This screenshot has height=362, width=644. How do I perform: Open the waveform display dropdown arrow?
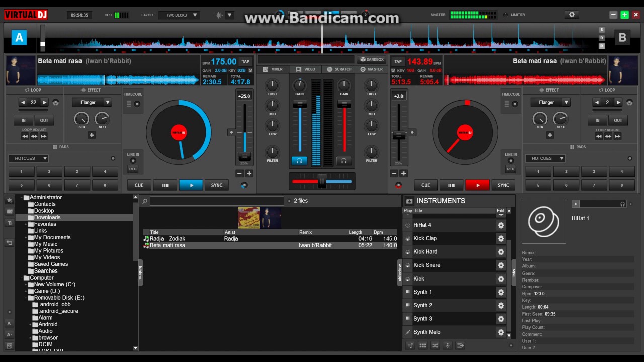click(230, 15)
